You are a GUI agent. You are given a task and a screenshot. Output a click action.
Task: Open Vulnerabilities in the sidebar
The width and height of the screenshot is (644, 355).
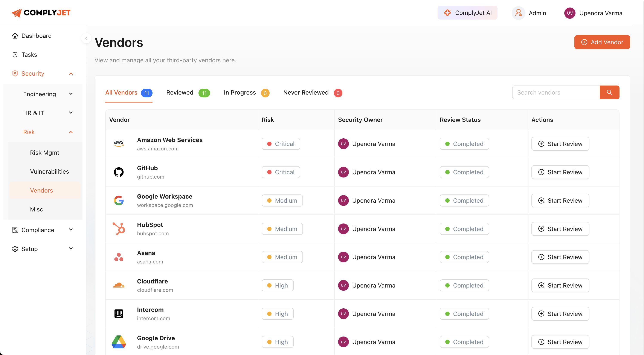click(x=49, y=171)
